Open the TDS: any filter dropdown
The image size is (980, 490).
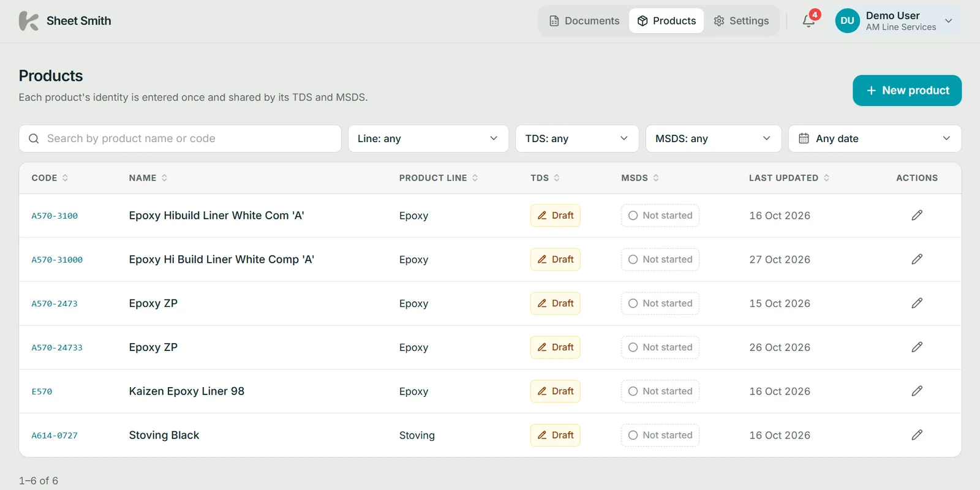[x=577, y=139]
